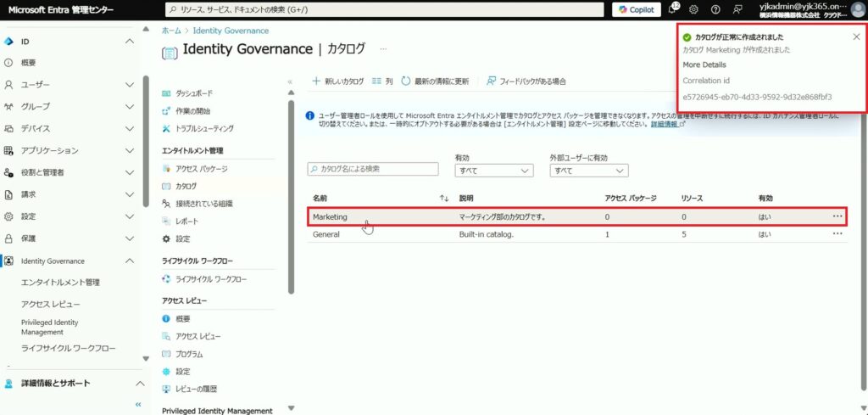
Task: Open the feedback person icon in the header
Action: 737,9
